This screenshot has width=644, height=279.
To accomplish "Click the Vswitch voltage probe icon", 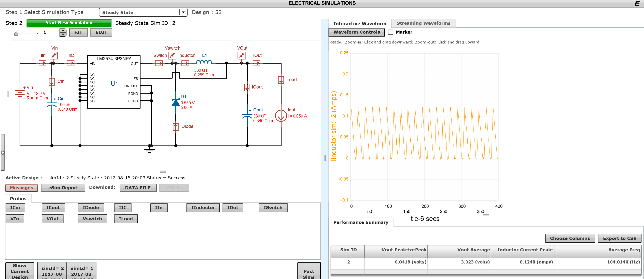I will [x=172, y=55].
